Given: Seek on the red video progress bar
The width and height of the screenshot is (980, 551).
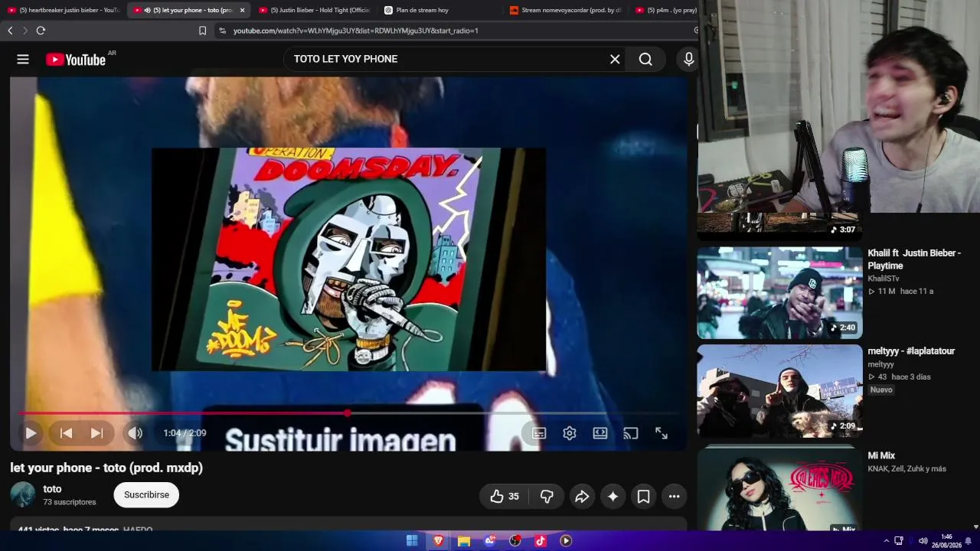Looking at the screenshot, I should tap(348, 413).
